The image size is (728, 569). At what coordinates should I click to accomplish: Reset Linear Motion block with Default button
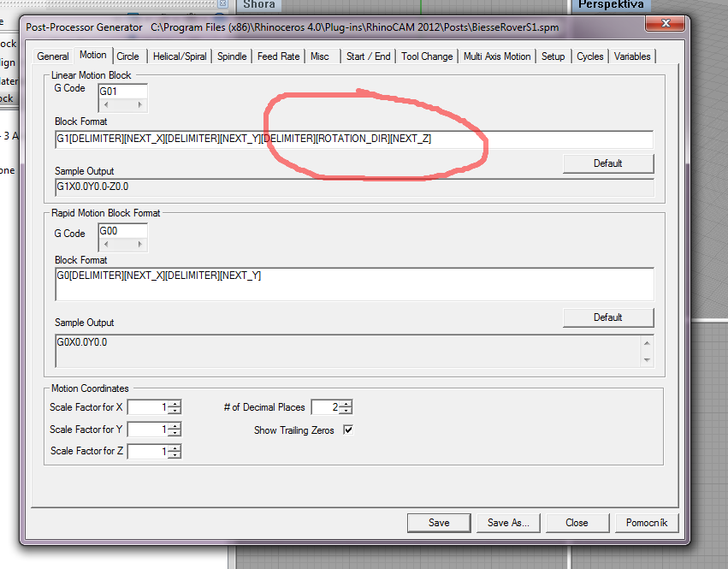tap(607, 163)
